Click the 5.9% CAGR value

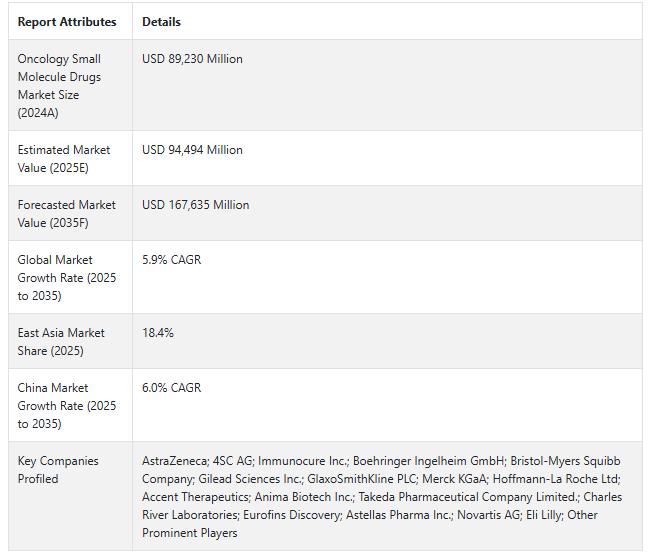[172, 260]
